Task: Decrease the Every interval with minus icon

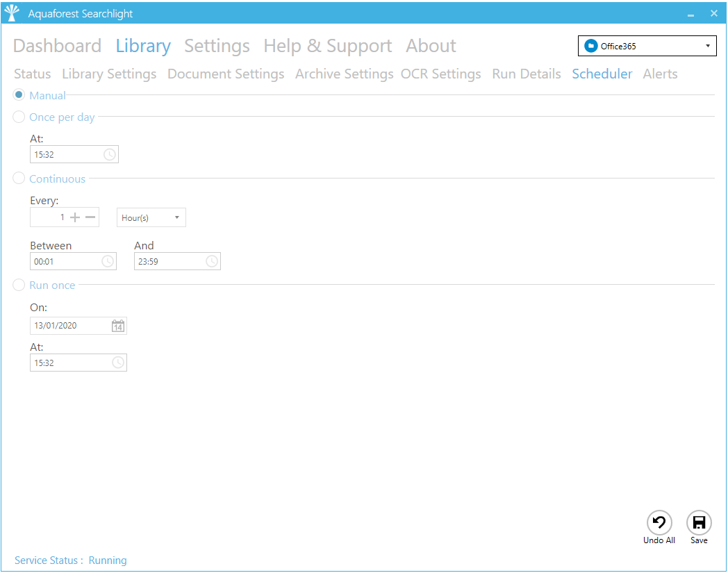Action: (x=90, y=217)
